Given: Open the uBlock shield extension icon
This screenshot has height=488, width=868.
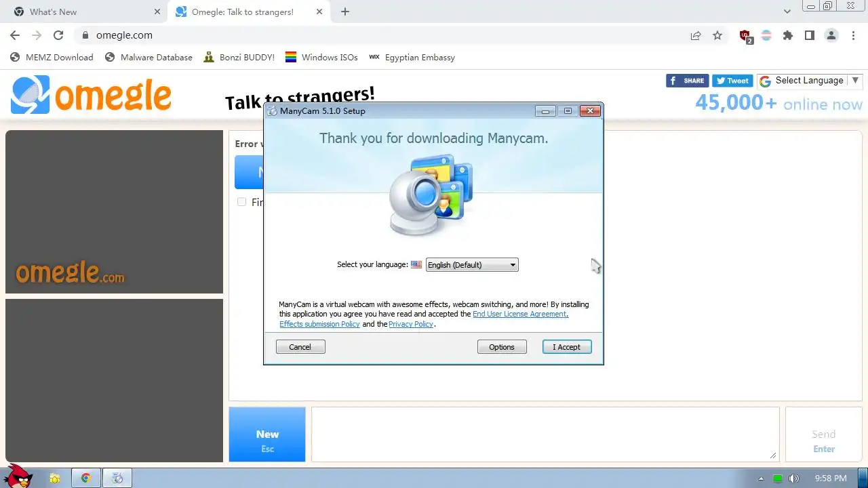Looking at the screenshot, I should (745, 36).
